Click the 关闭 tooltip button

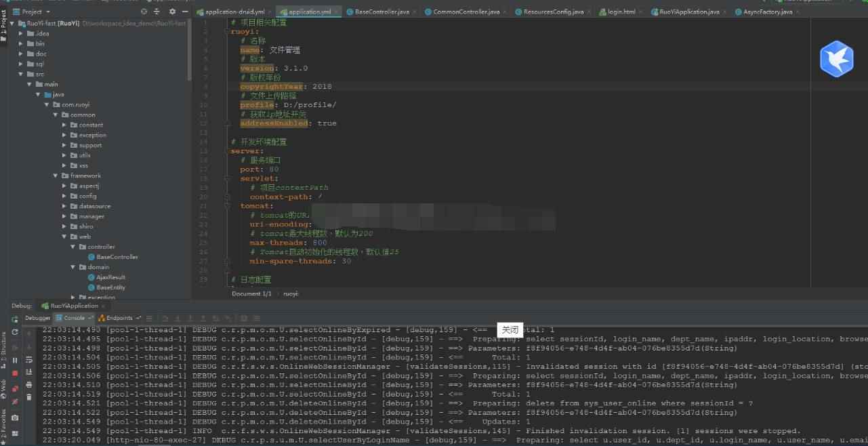coord(510,329)
